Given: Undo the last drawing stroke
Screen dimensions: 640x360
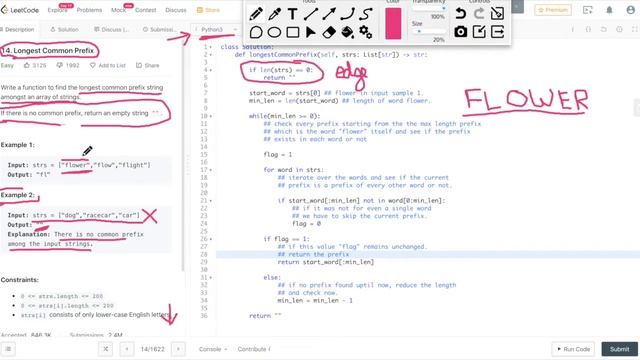Looking at the screenshot, I should [x=460, y=13].
